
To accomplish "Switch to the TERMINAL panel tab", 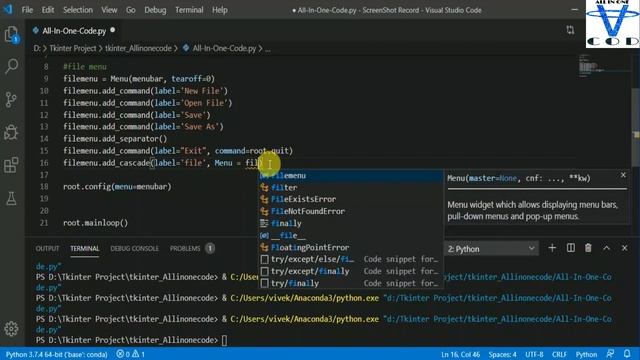I will tap(84, 249).
